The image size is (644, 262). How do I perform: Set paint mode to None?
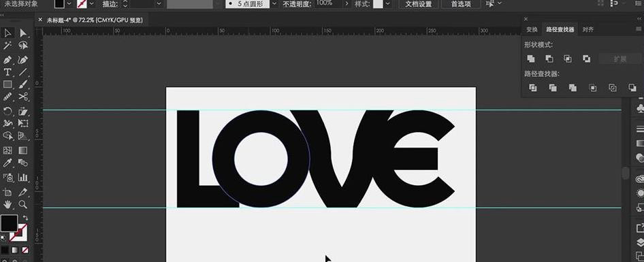click(x=25, y=250)
